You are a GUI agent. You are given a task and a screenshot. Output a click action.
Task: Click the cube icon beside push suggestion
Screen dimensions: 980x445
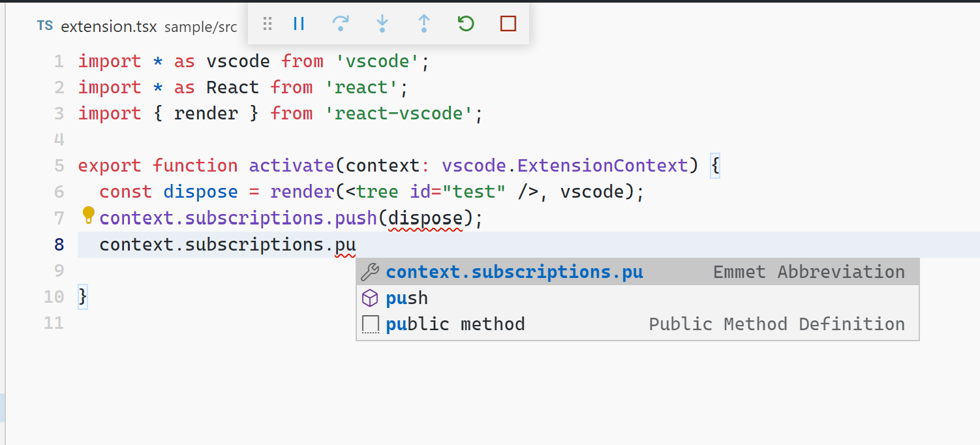pos(370,298)
